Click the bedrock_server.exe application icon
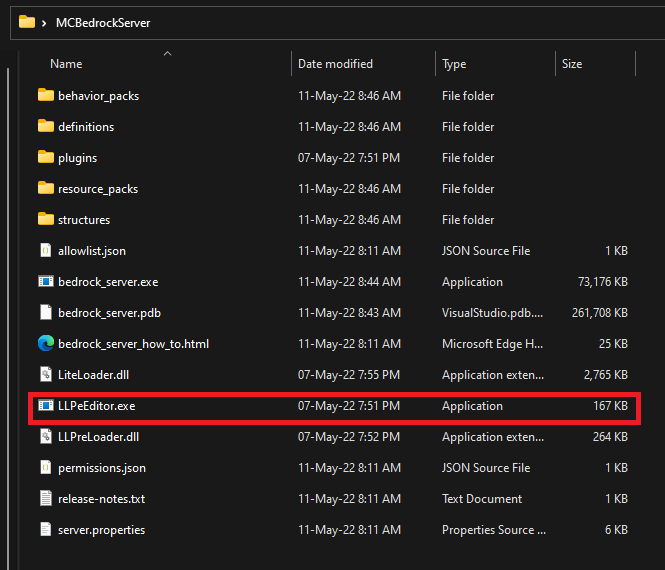This screenshot has width=665, height=570. pyautogui.click(x=46, y=281)
